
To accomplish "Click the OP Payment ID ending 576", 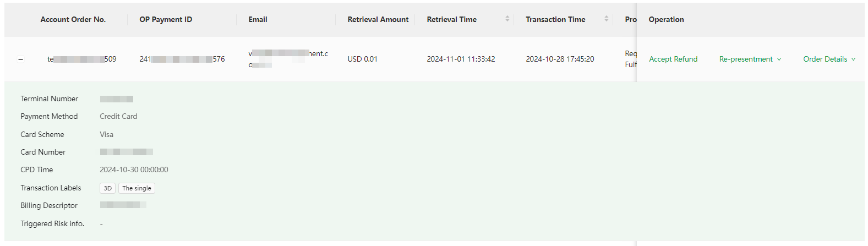I will coord(182,59).
